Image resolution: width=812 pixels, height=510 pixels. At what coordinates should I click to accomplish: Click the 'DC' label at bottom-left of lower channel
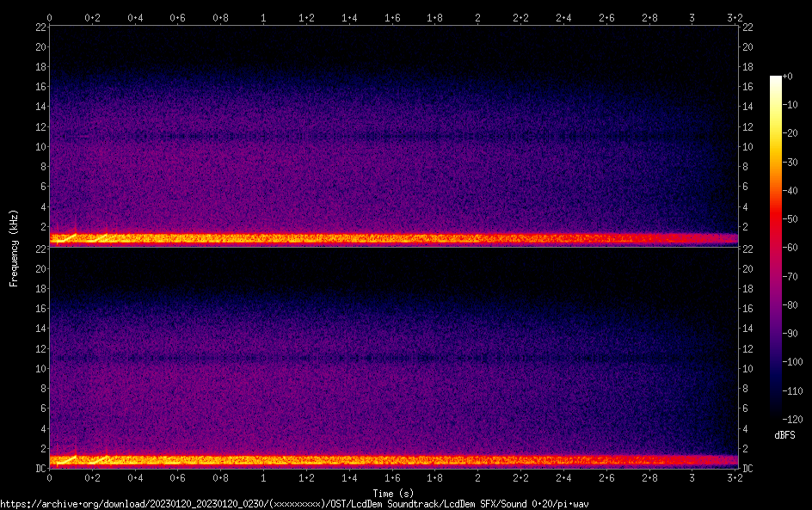coord(39,469)
